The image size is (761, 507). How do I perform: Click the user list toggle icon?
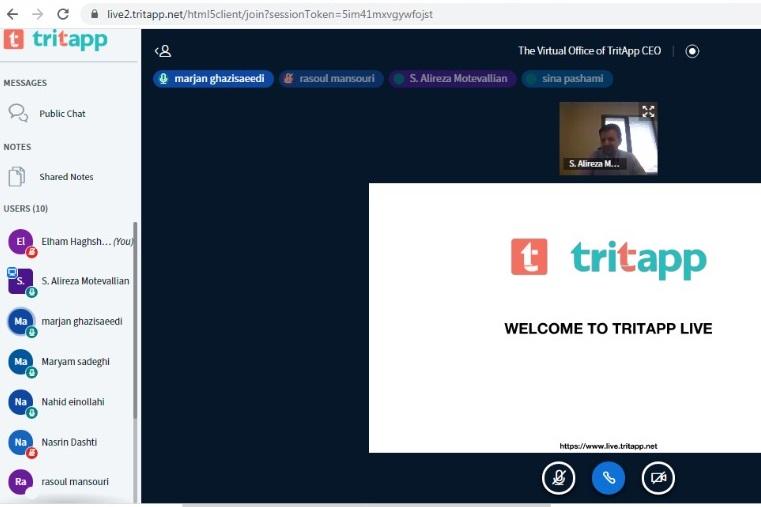click(163, 51)
